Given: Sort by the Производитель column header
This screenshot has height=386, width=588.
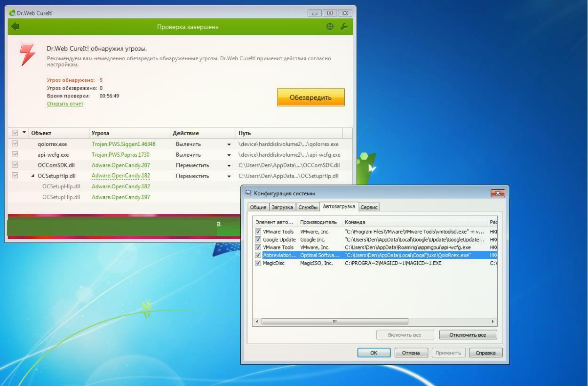Looking at the screenshot, I should pos(320,222).
